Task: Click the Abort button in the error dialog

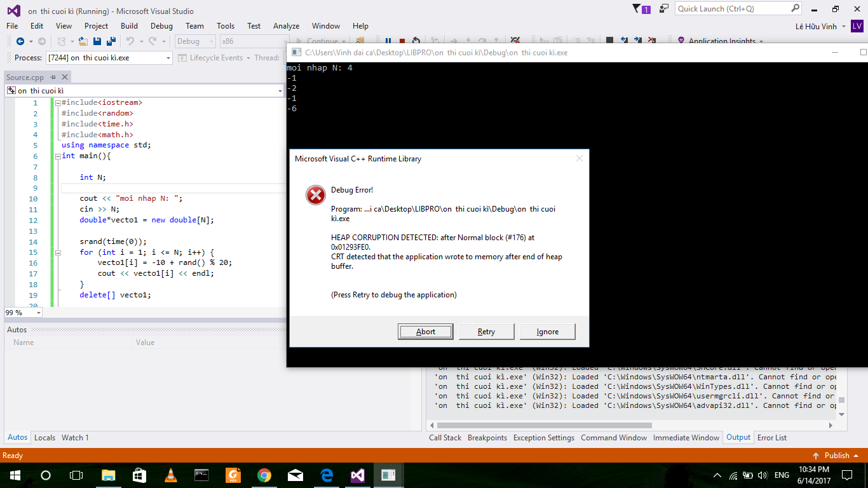Action: 426,332
